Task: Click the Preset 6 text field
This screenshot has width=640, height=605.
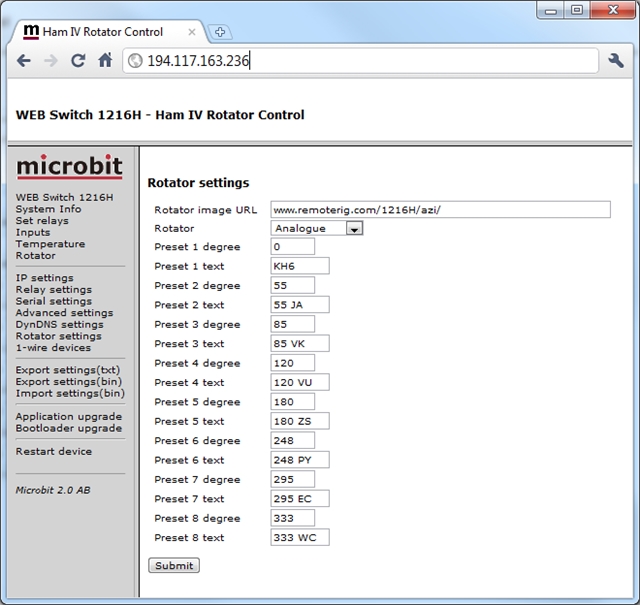Action: 300,460
